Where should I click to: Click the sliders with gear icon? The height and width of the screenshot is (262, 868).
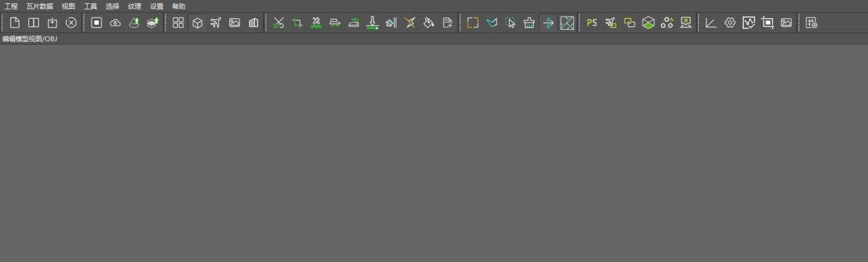tap(811, 23)
